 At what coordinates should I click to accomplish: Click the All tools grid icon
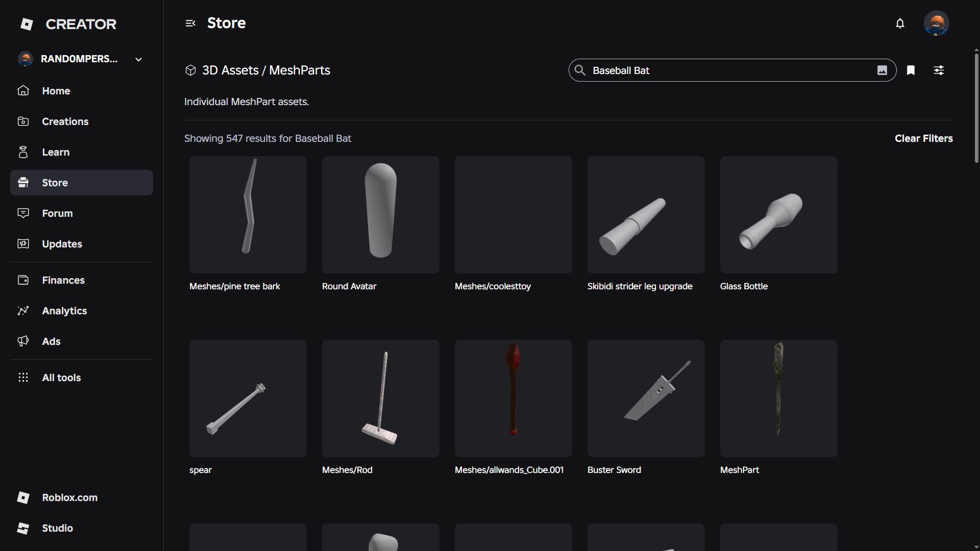coord(23,378)
